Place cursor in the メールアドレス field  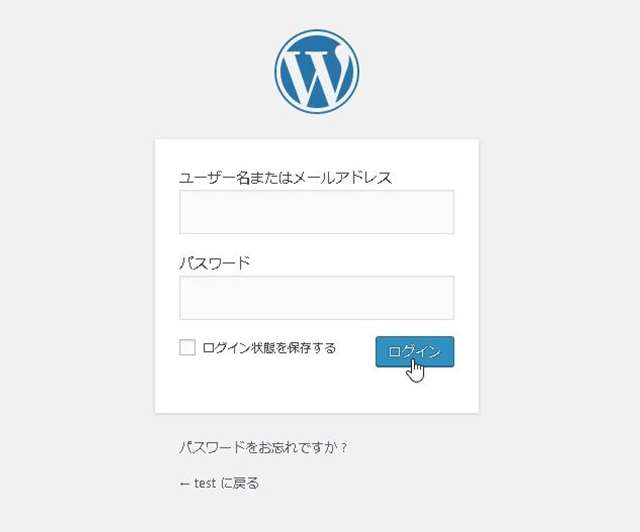pyautogui.click(x=316, y=212)
